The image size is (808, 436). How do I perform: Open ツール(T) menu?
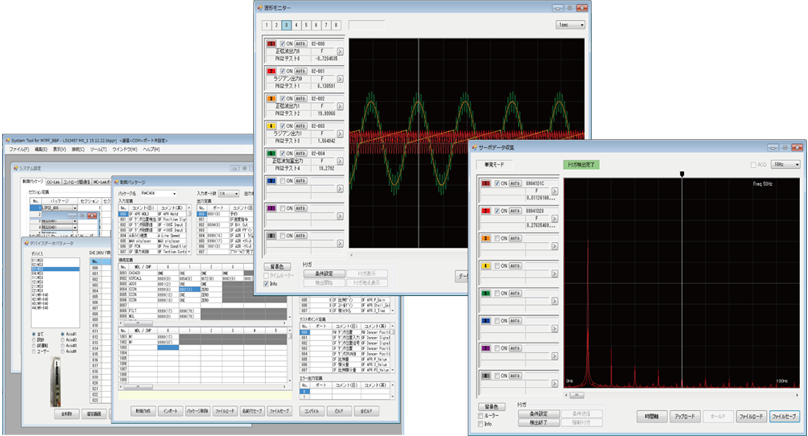[98, 149]
